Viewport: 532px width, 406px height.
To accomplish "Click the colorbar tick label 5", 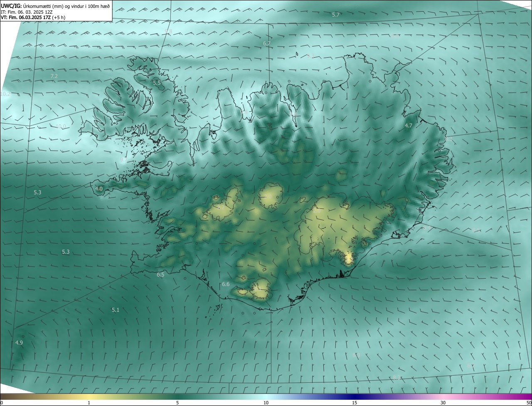I will (177, 403).
